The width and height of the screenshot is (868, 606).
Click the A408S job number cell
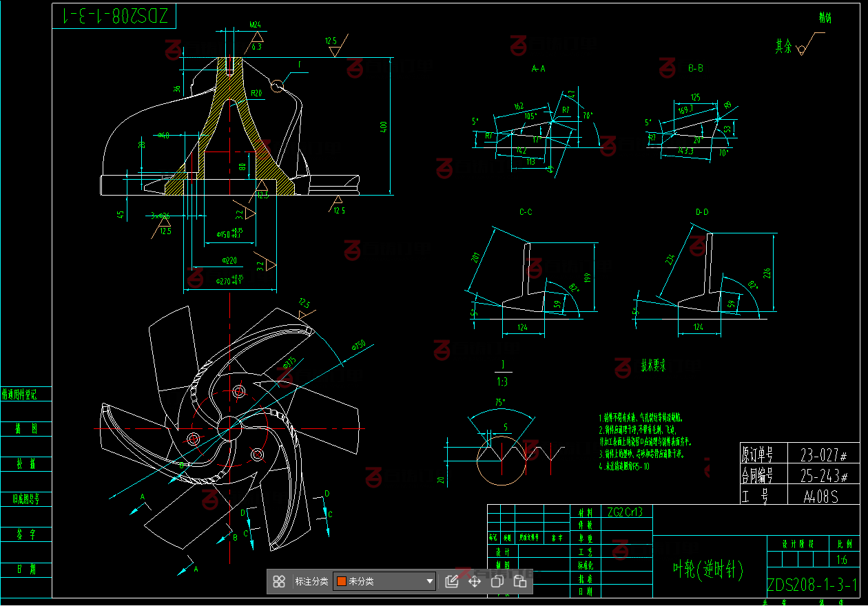[x=820, y=496]
